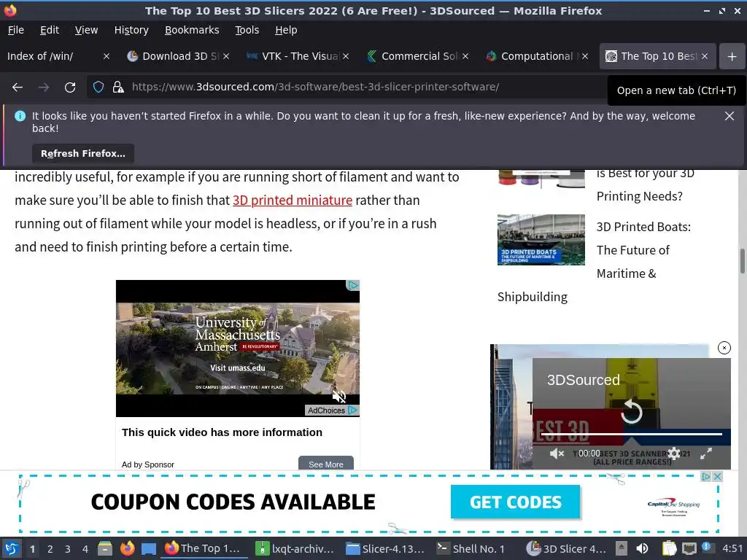Open the notification tray icon with badge
Screen dimensions: 747x560
coord(706,548)
